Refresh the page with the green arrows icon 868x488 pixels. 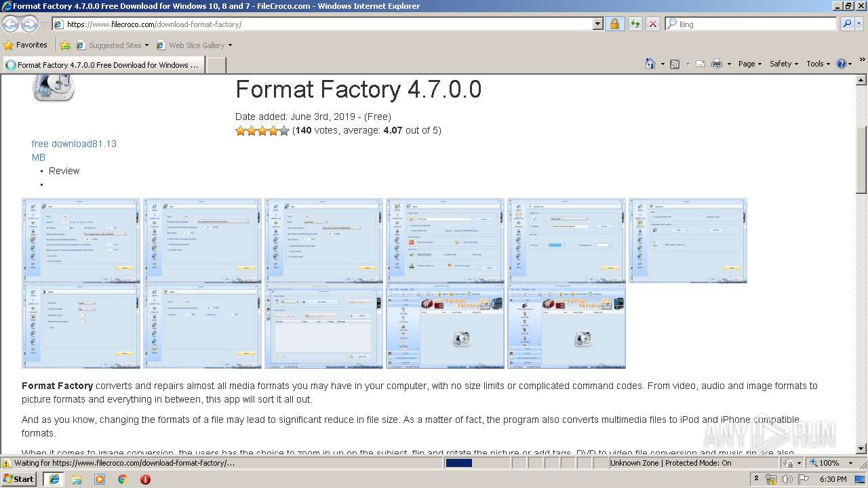click(635, 24)
